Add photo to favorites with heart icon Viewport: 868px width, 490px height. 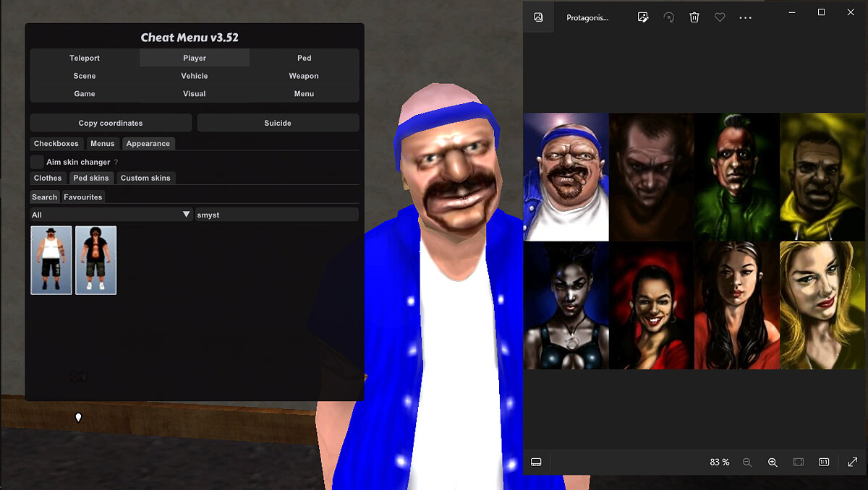pyautogui.click(x=720, y=17)
